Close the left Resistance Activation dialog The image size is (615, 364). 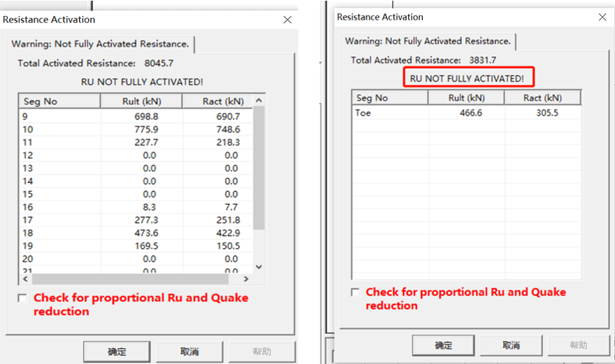(287, 20)
